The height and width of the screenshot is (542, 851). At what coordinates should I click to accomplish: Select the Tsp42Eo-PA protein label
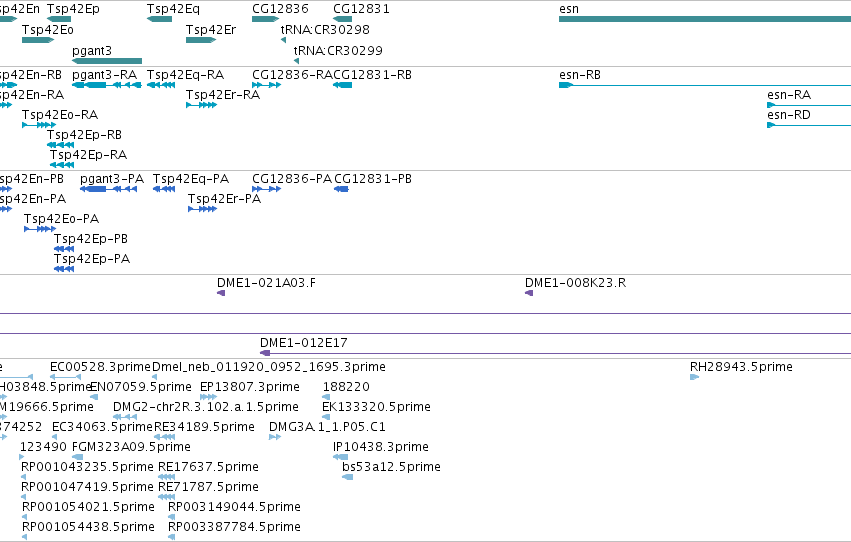pos(61,219)
